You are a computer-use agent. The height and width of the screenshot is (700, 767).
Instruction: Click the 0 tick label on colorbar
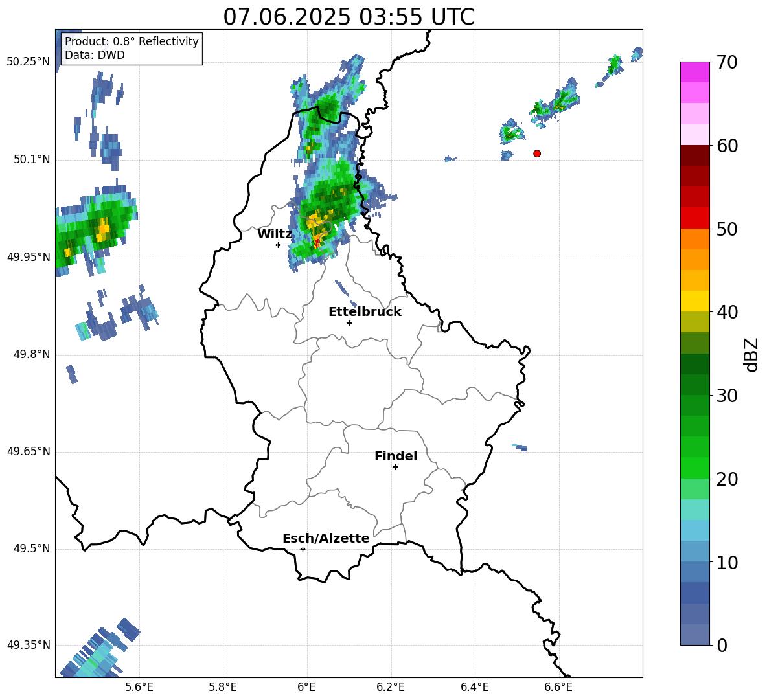722,645
